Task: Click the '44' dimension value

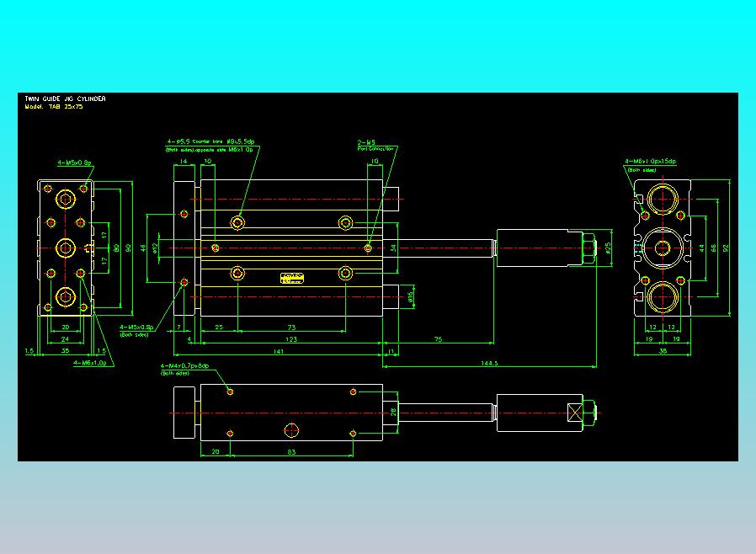Action: (x=701, y=248)
